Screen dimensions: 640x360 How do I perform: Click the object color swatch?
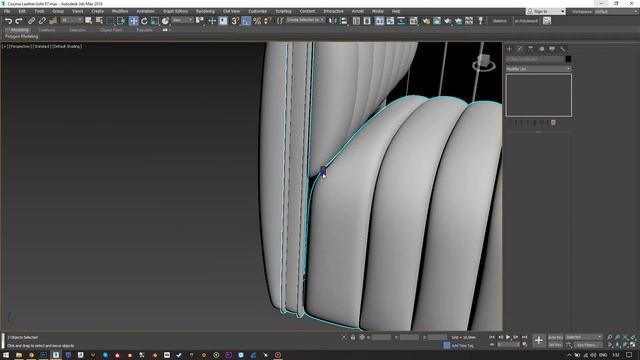click(x=568, y=59)
